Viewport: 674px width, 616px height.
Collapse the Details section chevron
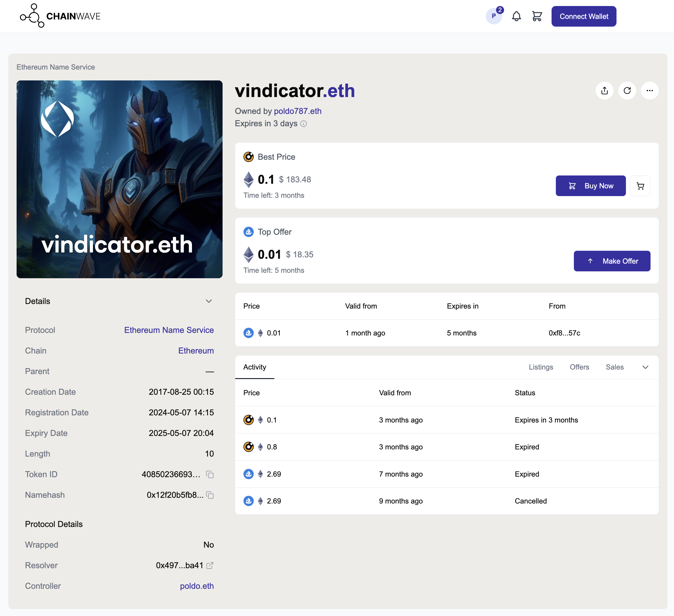point(209,301)
